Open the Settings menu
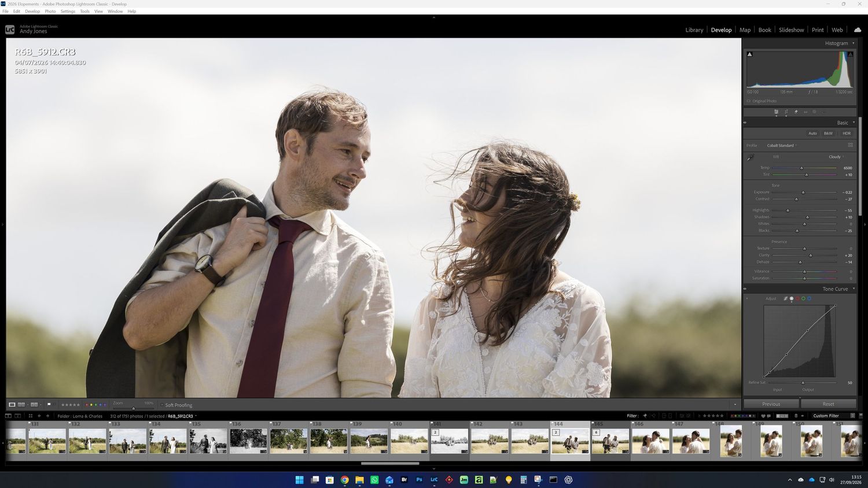Screen dimensions: 868x488 coord(68,11)
